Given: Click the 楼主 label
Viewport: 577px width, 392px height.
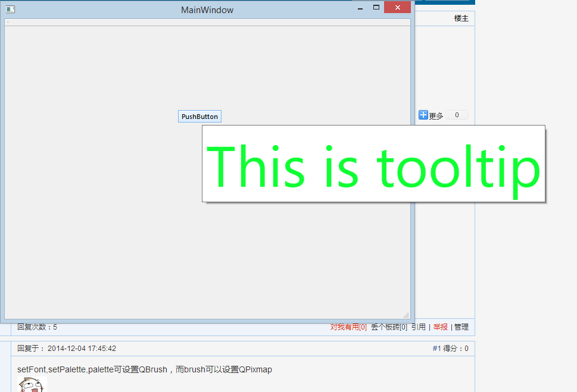Looking at the screenshot, I should point(461,18).
